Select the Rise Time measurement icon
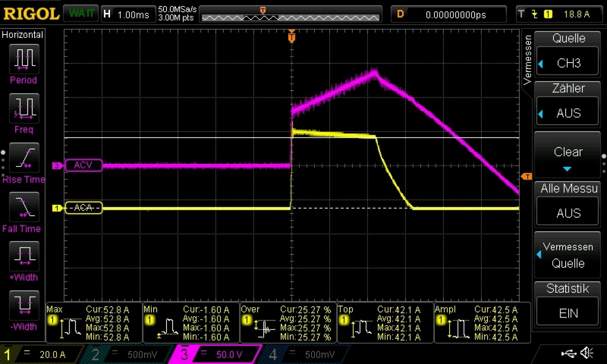Viewport: 607px width, 364px height. (x=24, y=158)
